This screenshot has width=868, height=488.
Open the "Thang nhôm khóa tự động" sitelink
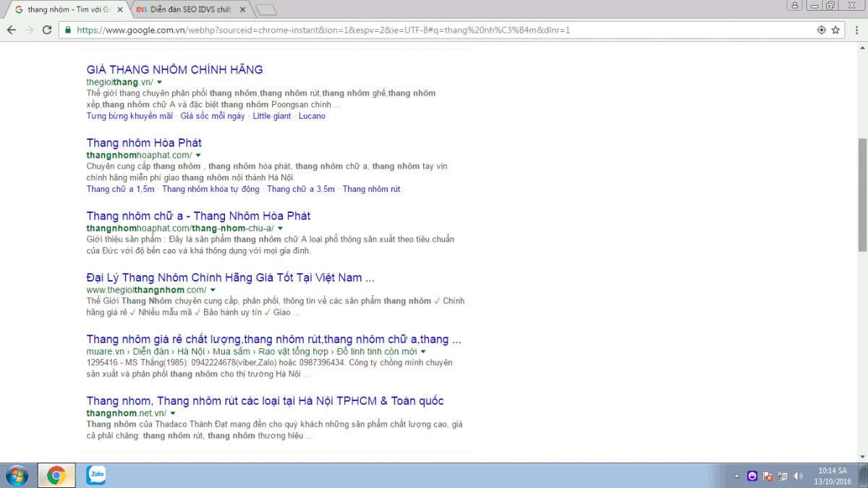pos(210,189)
